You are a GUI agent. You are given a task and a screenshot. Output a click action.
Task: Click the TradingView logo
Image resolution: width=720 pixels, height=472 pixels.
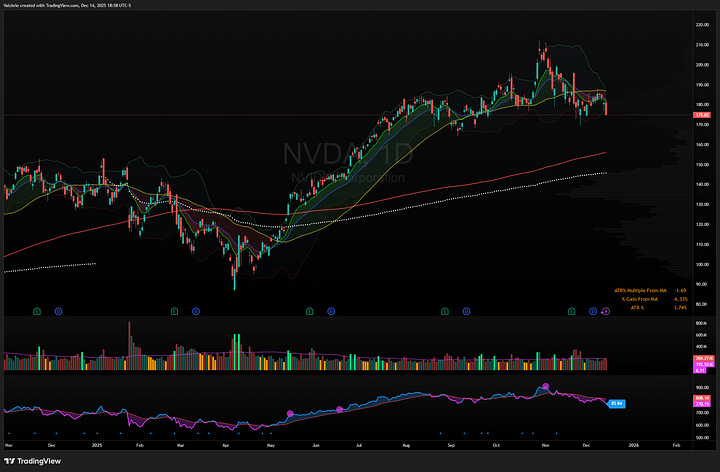point(32,461)
